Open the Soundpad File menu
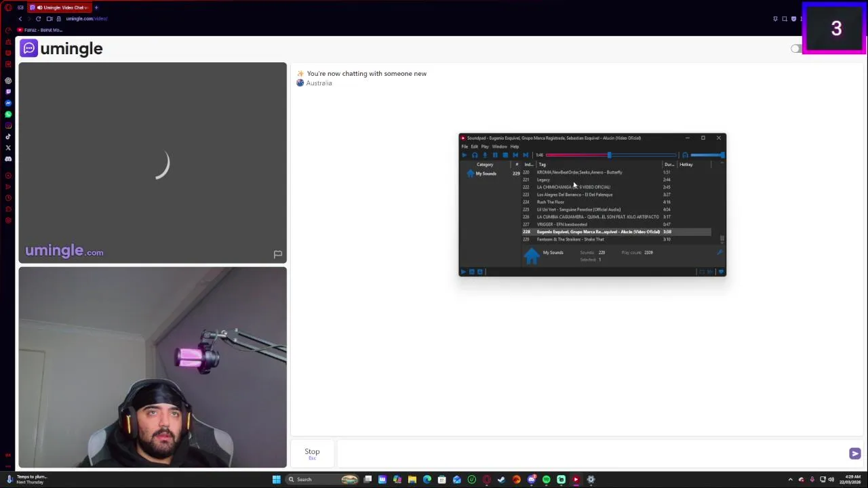This screenshot has height=488, width=868. [x=465, y=146]
